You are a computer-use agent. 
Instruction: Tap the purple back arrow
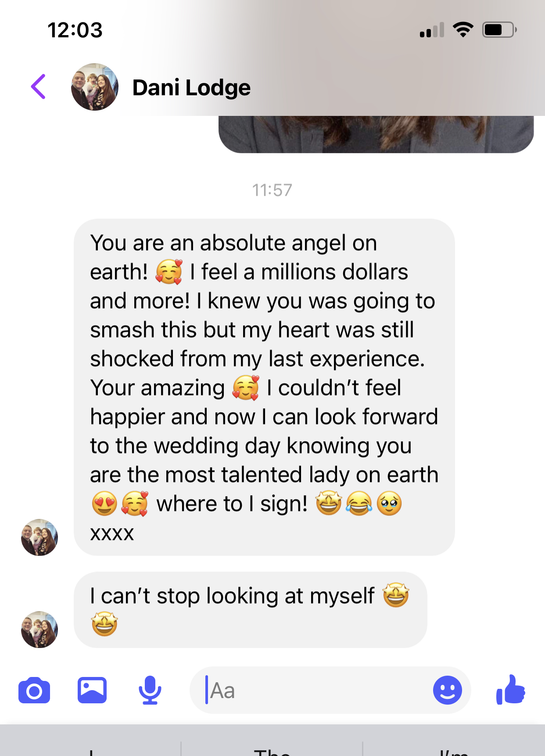tap(39, 86)
